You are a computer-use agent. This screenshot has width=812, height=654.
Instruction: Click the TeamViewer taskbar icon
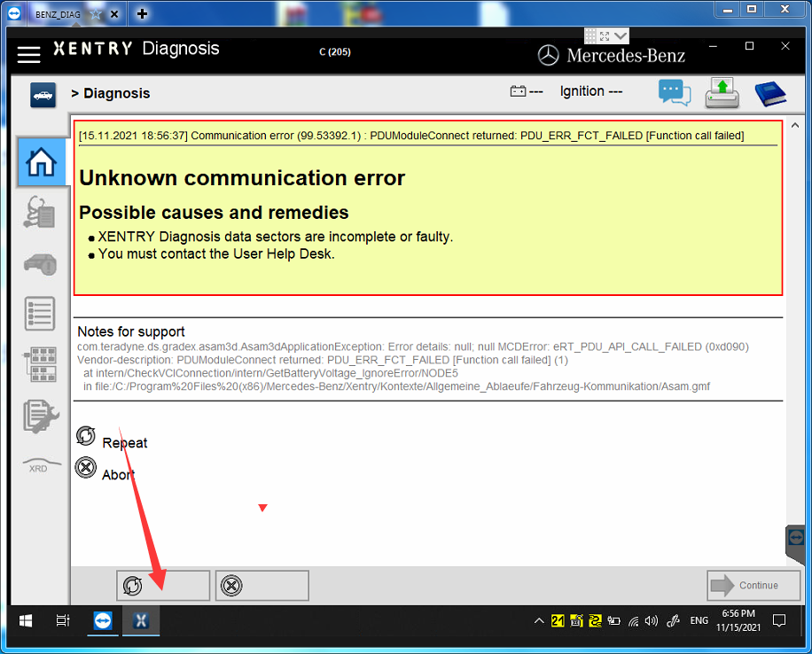pyautogui.click(x=103, y=620)
